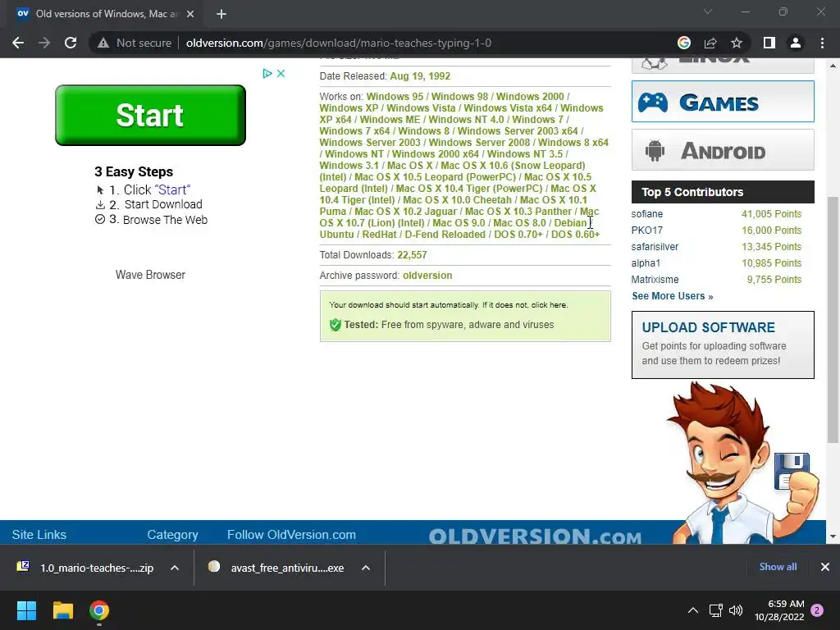Click the Wave Browser ad text

(x=151, y=275)
